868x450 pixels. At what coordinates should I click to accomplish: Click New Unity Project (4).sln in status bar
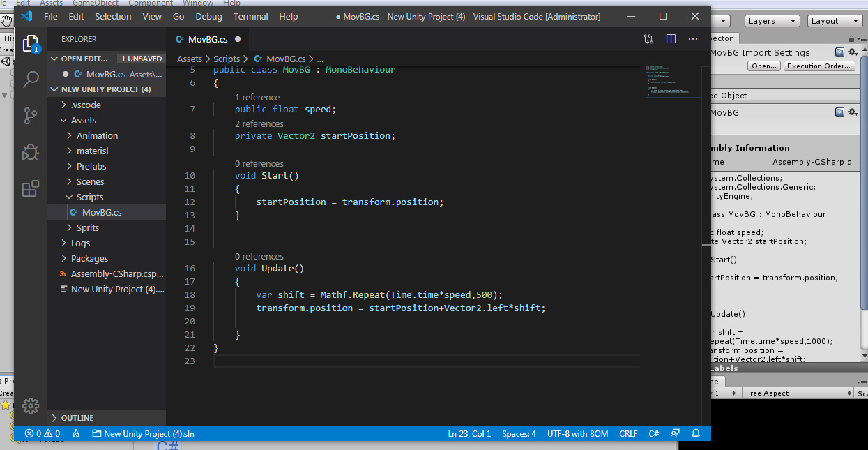(x=143, y=433)
